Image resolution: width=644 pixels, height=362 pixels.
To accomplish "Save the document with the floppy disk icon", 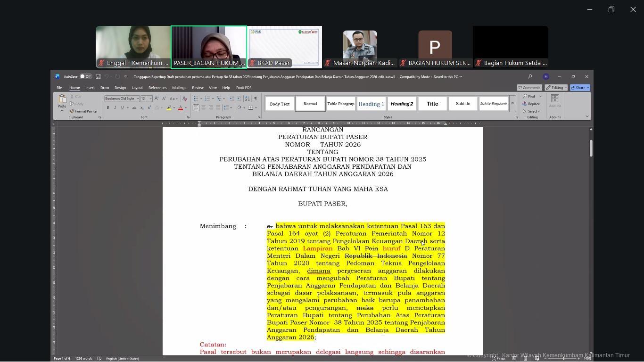I will click(x=98, y=76).
